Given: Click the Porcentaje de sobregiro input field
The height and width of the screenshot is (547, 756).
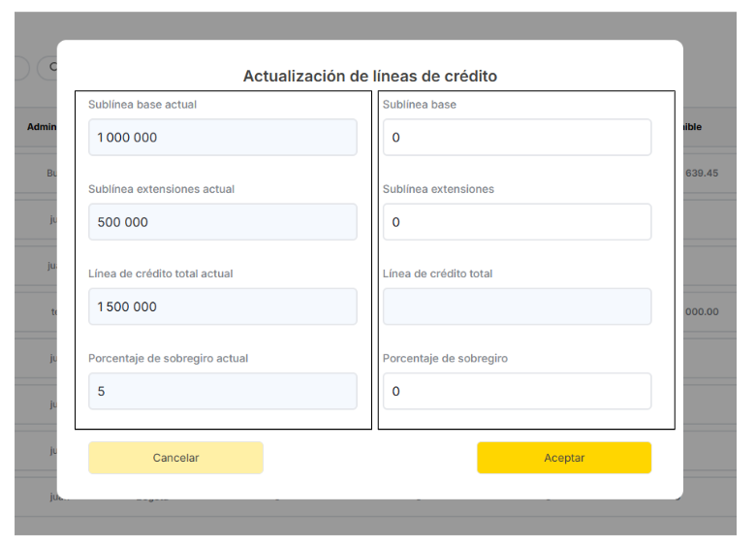Looking at the screenshot, I should pyautogui.click(x=517, y=392).
